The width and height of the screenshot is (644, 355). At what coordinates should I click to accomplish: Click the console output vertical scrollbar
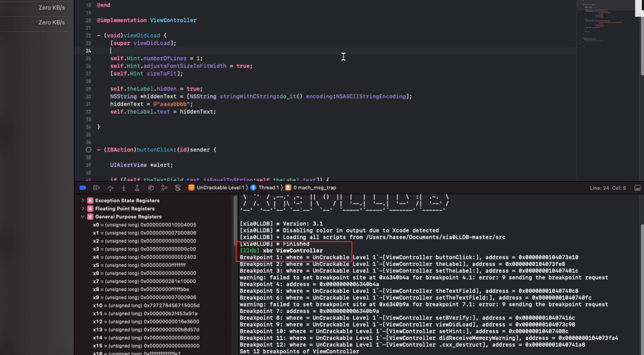pyautogui.click(x=642, y=289)
